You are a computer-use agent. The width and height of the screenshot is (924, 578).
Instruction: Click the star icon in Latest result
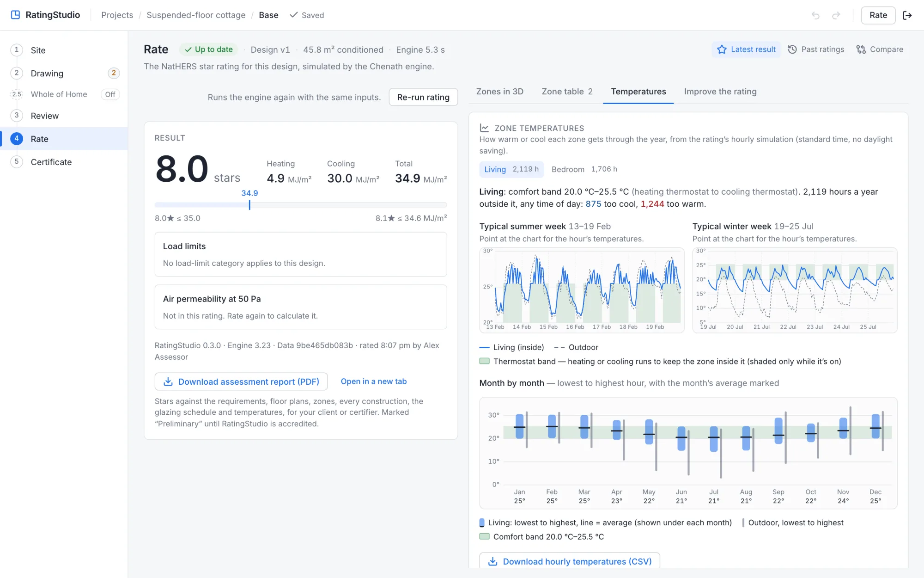coord(722,49)
